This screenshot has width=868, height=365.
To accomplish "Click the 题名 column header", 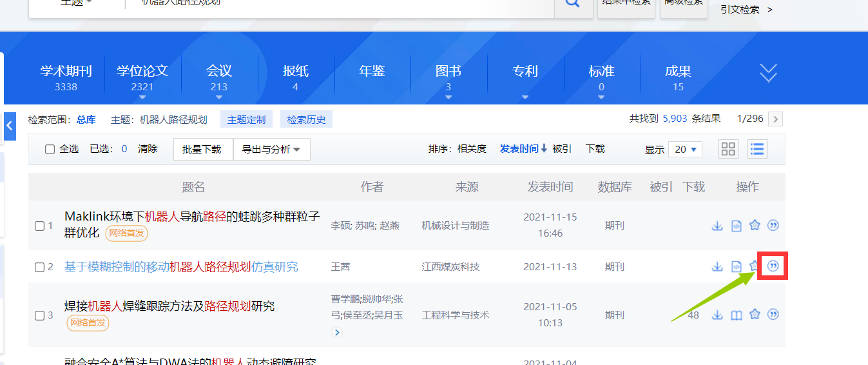I will [193, 187].
